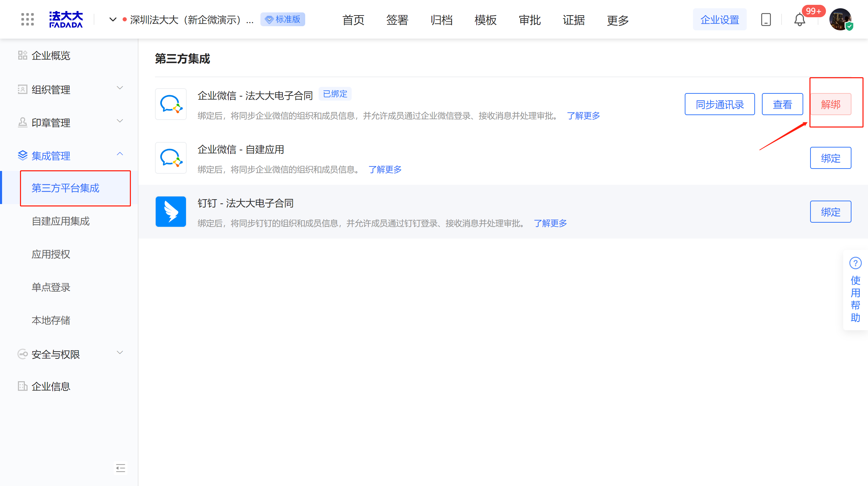Click the 已绑定 status tag
The height and width of the screenshot is (486, 868).
pyautogui.click(x=335, y=94)
